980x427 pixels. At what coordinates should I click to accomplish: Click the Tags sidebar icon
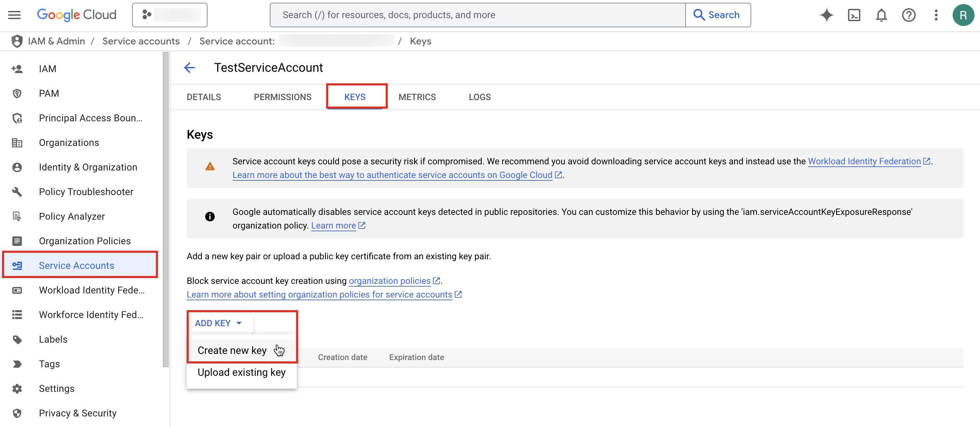[x=17, y=364]
